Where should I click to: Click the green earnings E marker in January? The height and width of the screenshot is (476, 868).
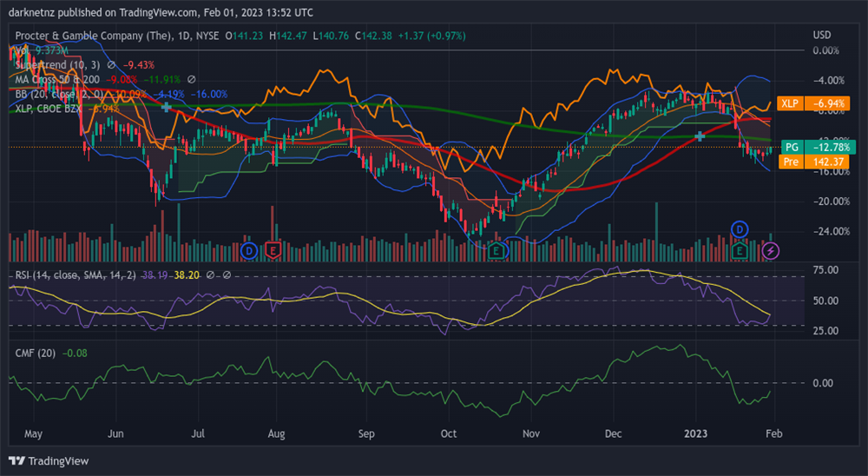click(x=740, y=251)
